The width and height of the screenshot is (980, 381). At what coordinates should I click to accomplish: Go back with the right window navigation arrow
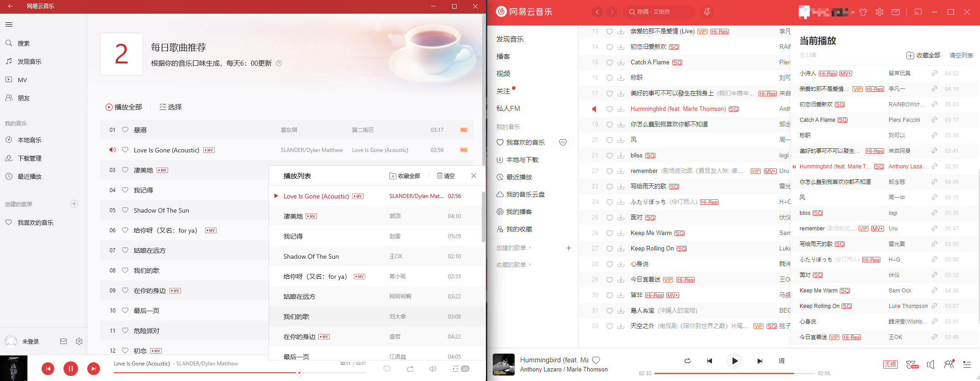597,12
